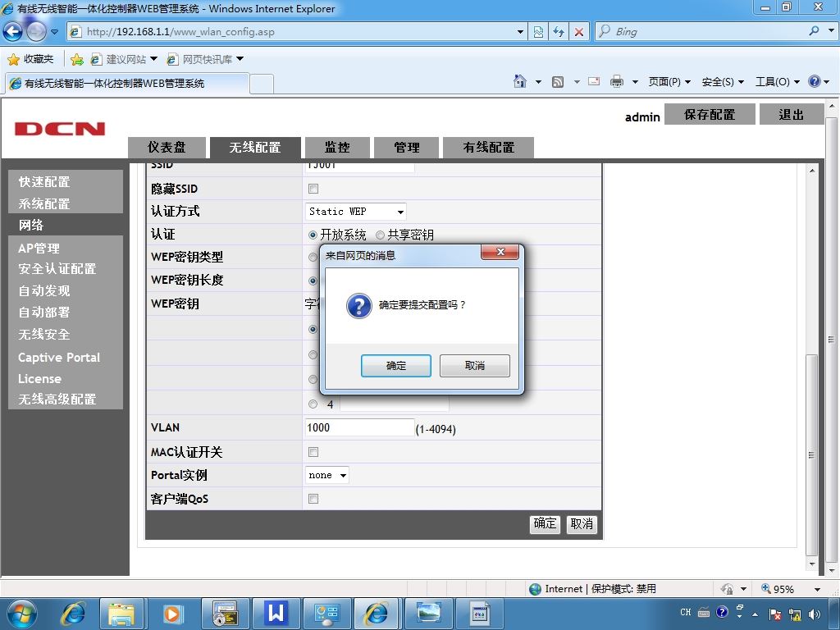
Task: Click the form's bottom 确定 button
Action: tap(545, 523)
